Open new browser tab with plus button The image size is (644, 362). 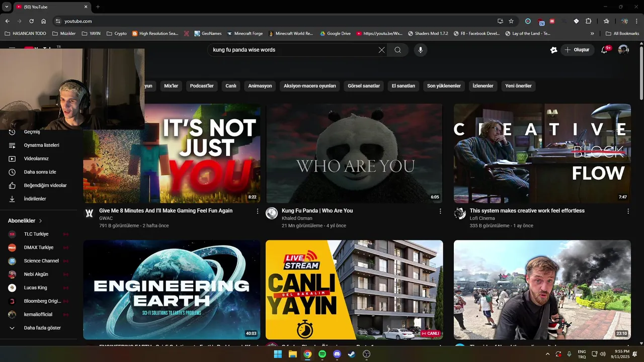[98, 7]
